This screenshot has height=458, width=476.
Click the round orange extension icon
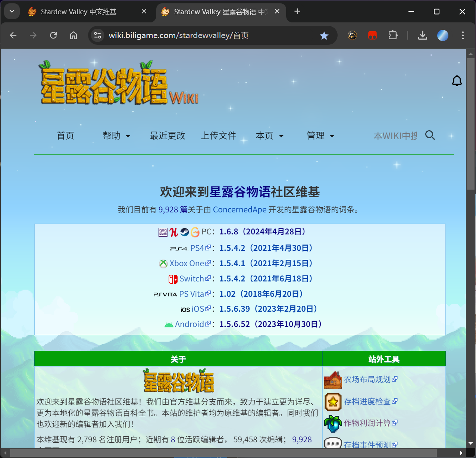click(x=352, y=35)
